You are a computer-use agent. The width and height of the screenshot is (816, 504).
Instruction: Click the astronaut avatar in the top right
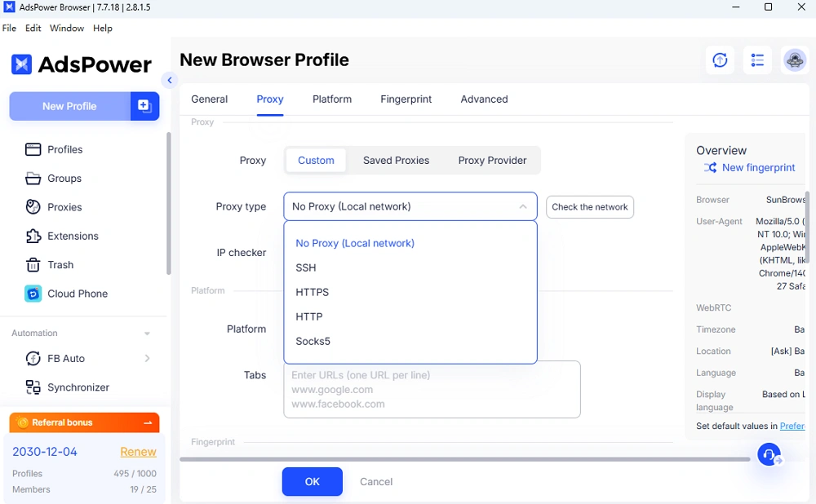(795, 60)
